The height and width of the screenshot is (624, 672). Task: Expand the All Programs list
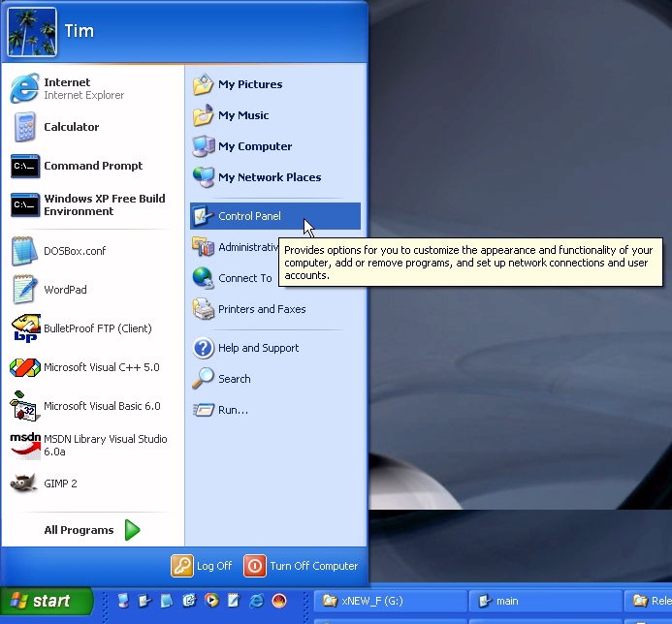[x=92, y=530]
